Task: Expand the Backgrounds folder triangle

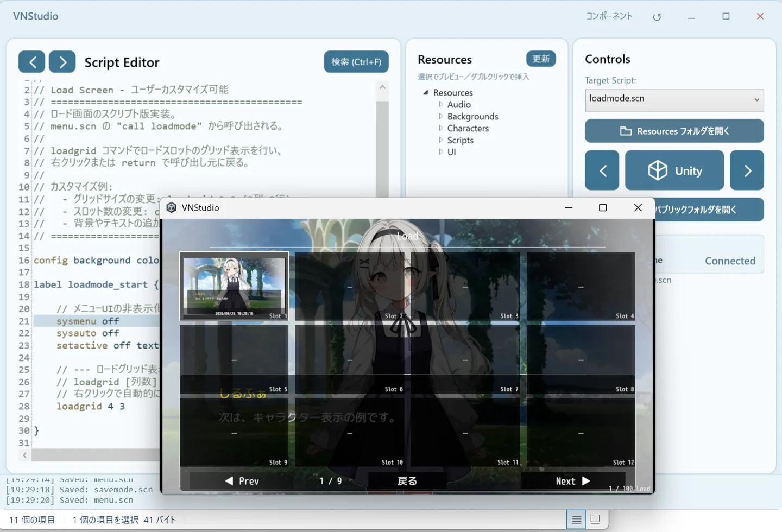Action: 440,116
